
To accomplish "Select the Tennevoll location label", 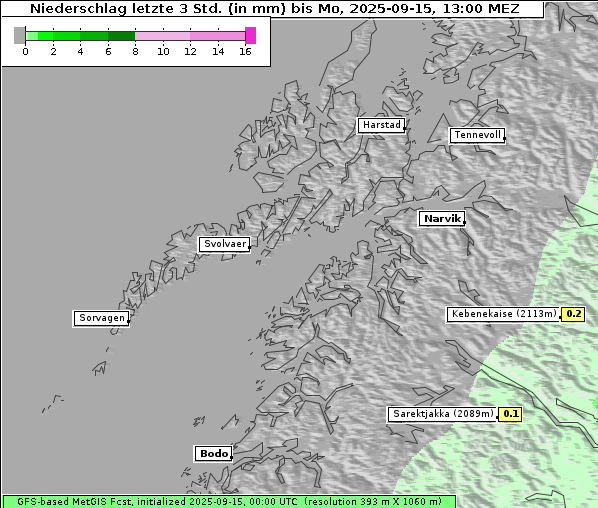I will point(477,135).
